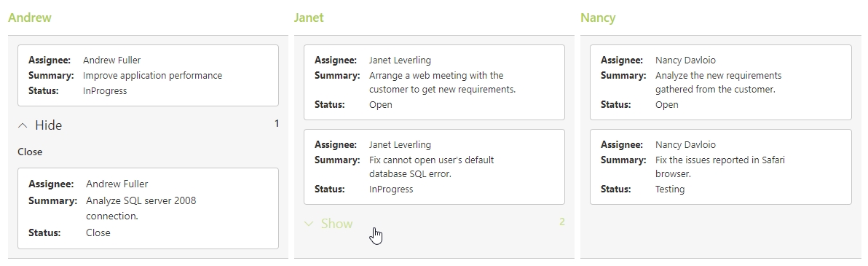Select the Fix cannot open user's default database card
This screenshot has height=266, width=868.
pos(434,167)
